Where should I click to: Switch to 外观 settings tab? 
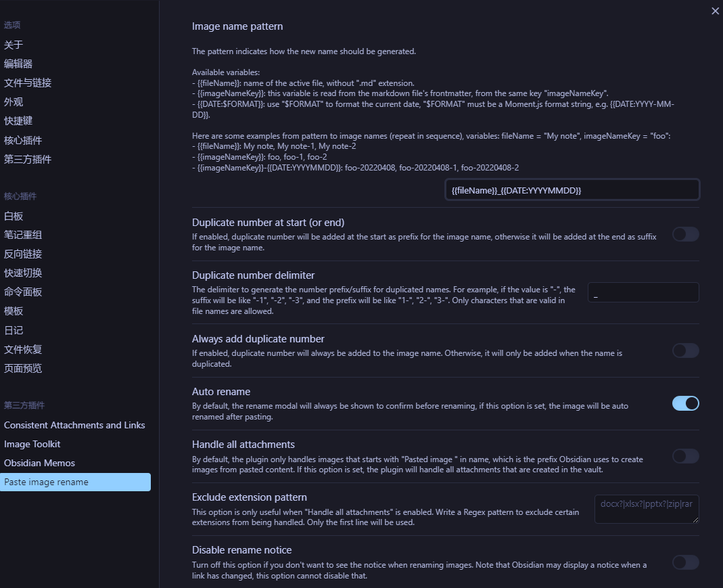(14, 102)
